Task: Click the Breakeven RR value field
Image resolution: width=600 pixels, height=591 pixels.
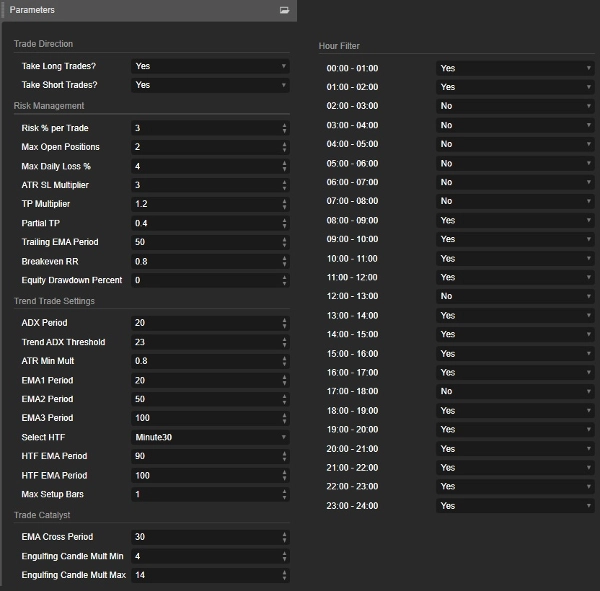Action: click(210, 261)
